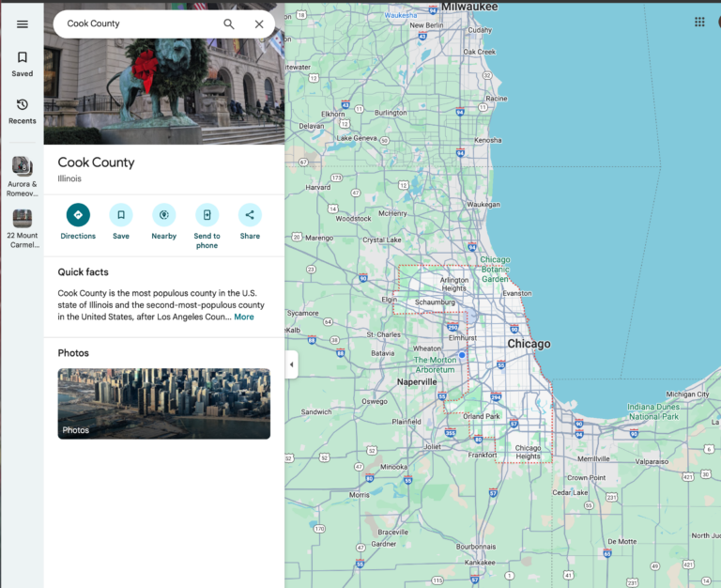Collapse the side panel arrow
Screen dimensions: 721x588
(x=291, y=364)
